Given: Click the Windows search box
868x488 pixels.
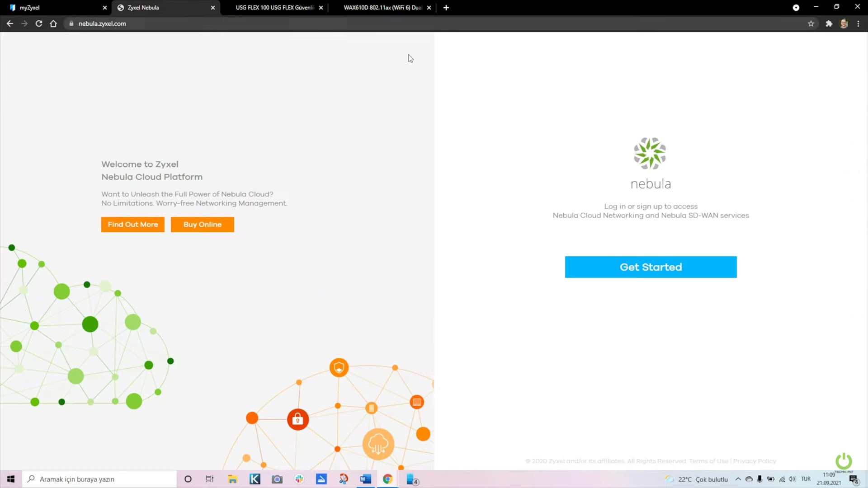Looking at the screenshot, I should (x=99, y=479).
